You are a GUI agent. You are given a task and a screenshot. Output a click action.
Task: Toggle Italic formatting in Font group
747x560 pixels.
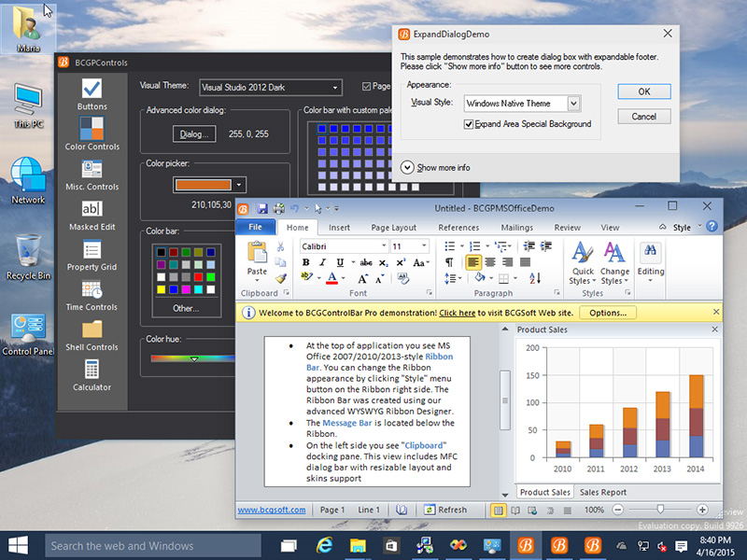[322, 262]
